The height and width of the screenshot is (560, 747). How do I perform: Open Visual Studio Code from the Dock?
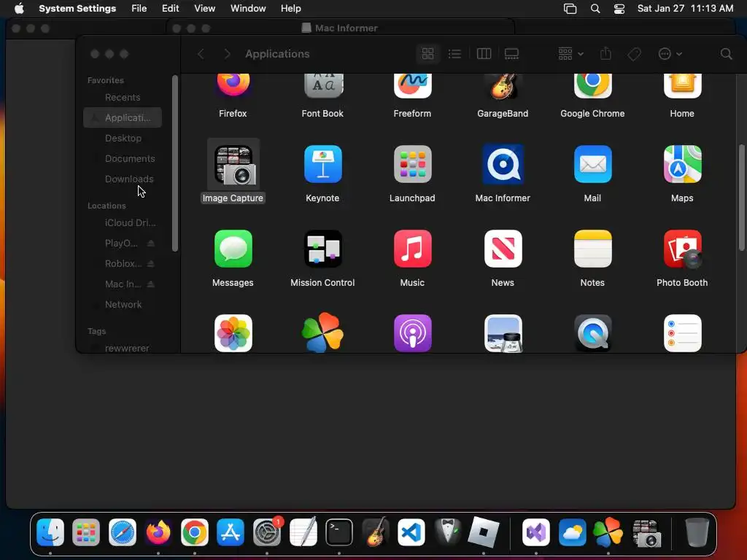(x=411, y=532)
